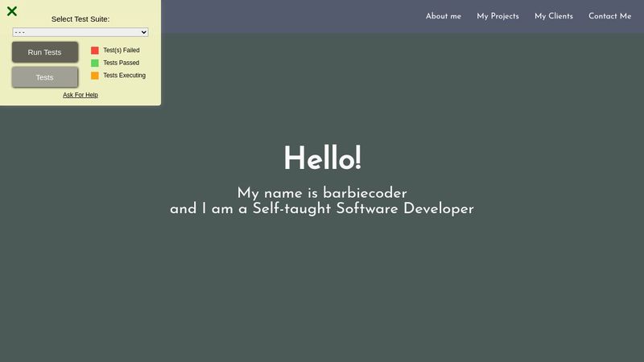Click the Hello! heading
644x362 pixels.
point(322,158)
